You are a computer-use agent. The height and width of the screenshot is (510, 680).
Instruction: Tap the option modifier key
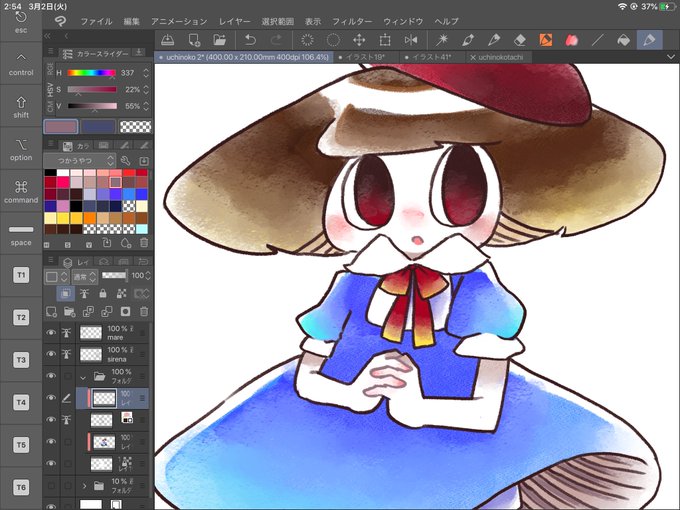[21, 149]
